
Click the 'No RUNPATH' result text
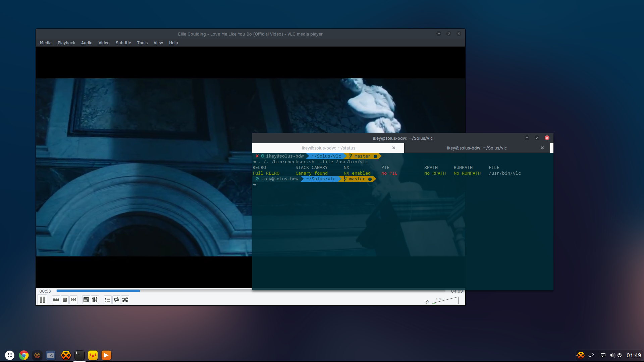point(467,173)
